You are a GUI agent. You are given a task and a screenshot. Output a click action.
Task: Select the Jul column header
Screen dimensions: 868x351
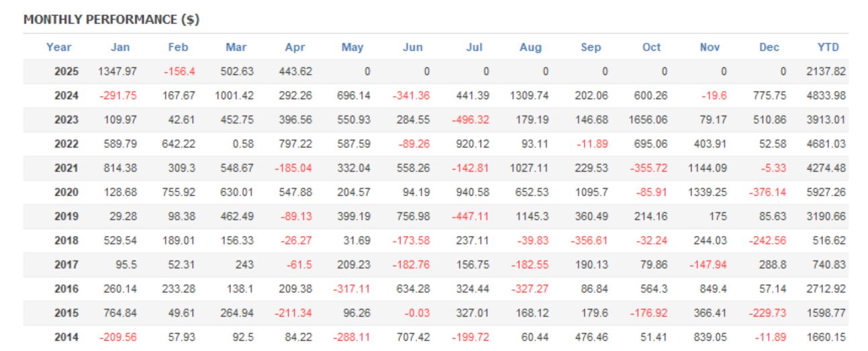coord(475,47)
